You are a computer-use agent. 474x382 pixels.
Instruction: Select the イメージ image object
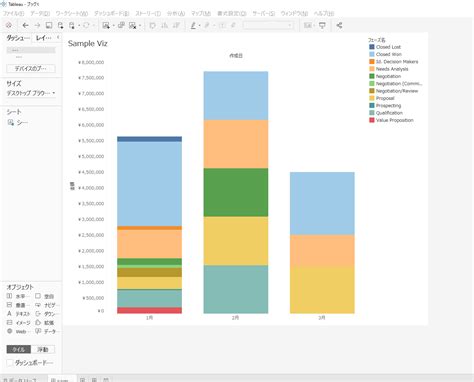click(18, 323)
